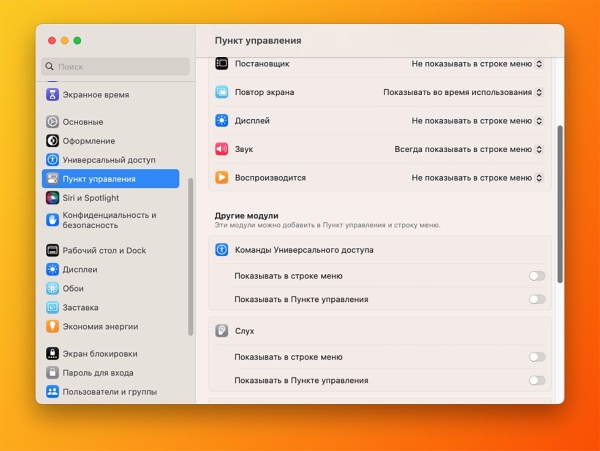
Task: Click the main panel vertical scrollbar
Action: click(558, 200)
